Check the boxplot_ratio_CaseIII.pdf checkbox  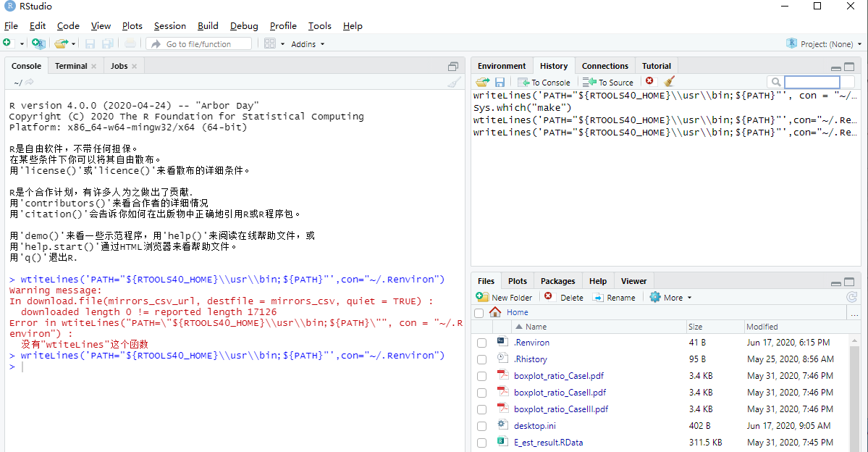point(481,409)
